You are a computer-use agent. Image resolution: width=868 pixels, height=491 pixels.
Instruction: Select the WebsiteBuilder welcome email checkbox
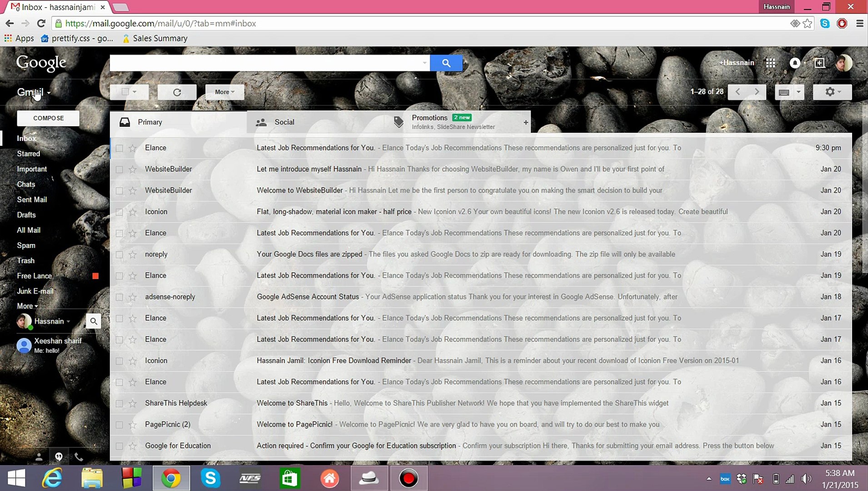click(x=120, y=190)
